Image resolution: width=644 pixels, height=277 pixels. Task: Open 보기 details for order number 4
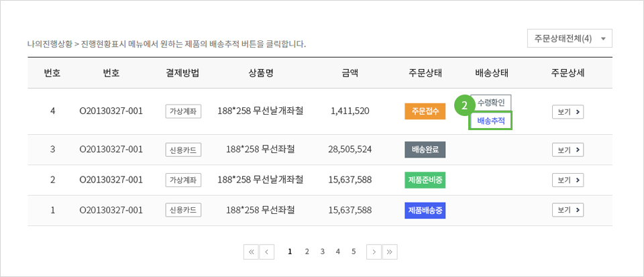pyautogui.click(x=568, y=111)
